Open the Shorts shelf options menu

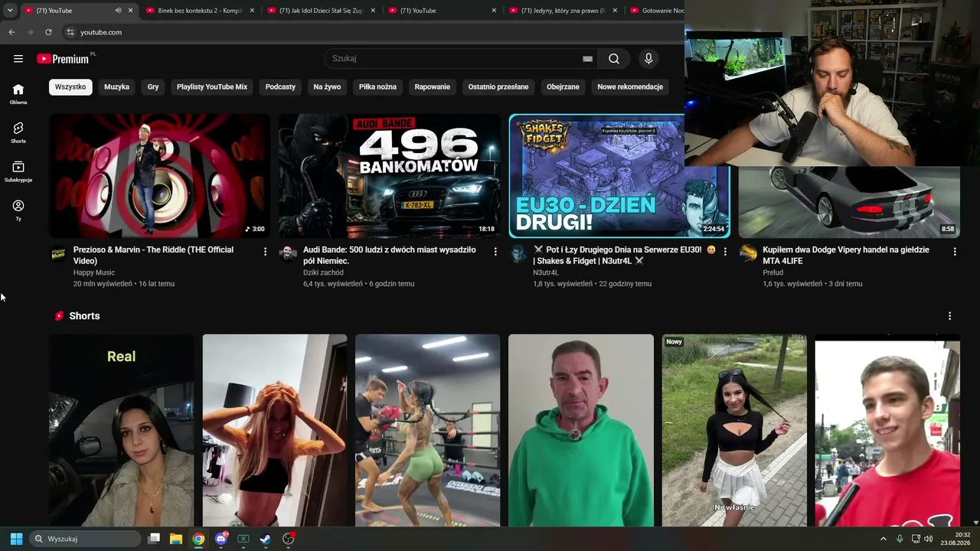point(949,316)
